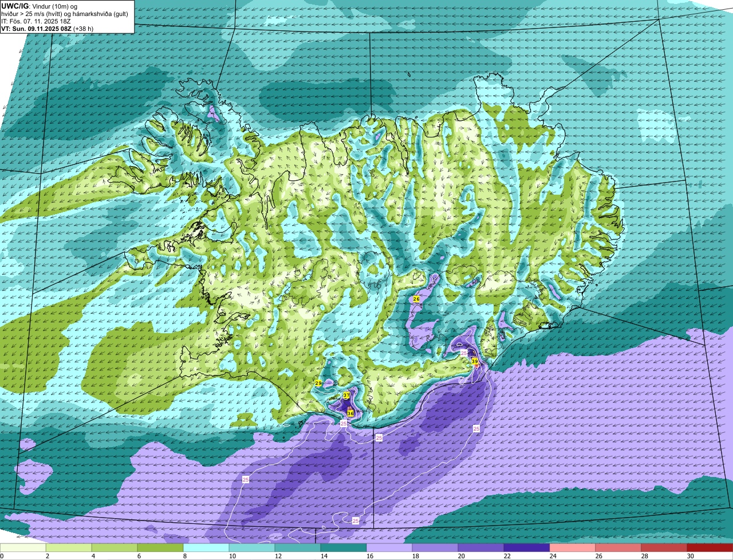
Task: Select the light pink 24–26 m/s legend swatch
Action: pyautogui.click(x=573, y=547)
